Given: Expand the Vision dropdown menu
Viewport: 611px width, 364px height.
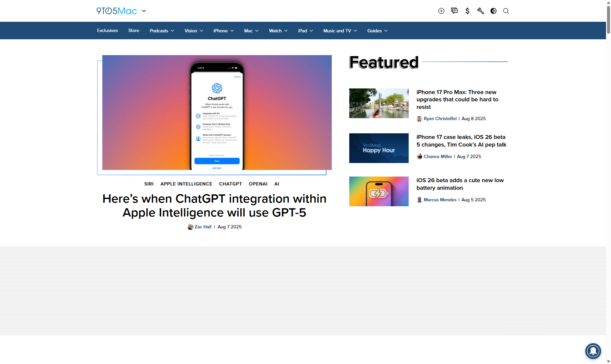Looking at the screenshot, I should [194, 31].
